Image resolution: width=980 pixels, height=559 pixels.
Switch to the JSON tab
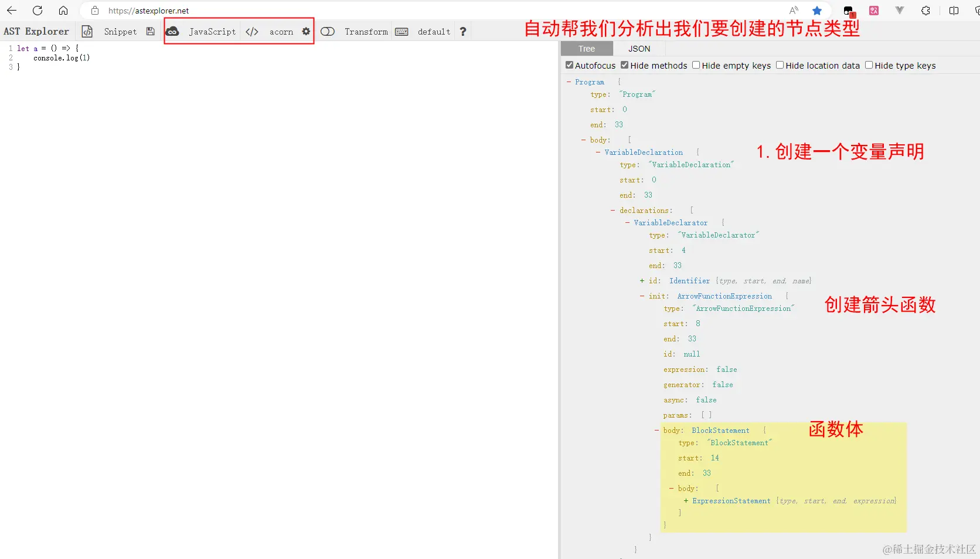click(639, 49)
